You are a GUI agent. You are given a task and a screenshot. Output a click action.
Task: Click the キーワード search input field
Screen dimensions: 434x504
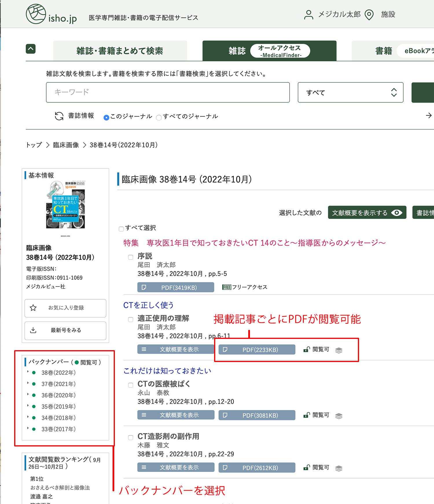click(x=168, y=93)
